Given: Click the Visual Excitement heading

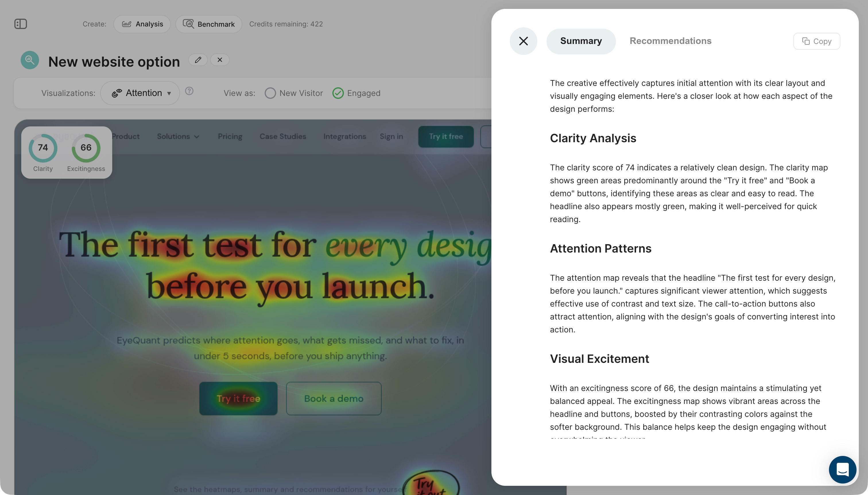Looking at the screenshot, I should [599, 359].
